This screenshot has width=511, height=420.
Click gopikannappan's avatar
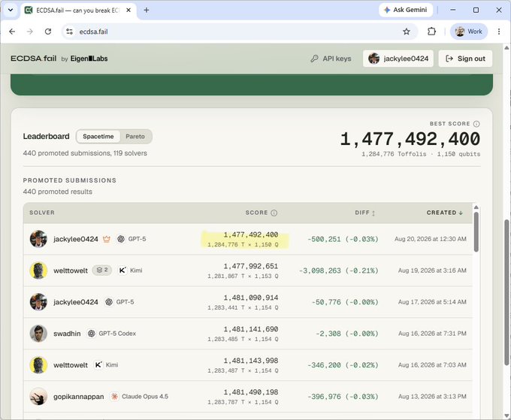click(38, 397)
